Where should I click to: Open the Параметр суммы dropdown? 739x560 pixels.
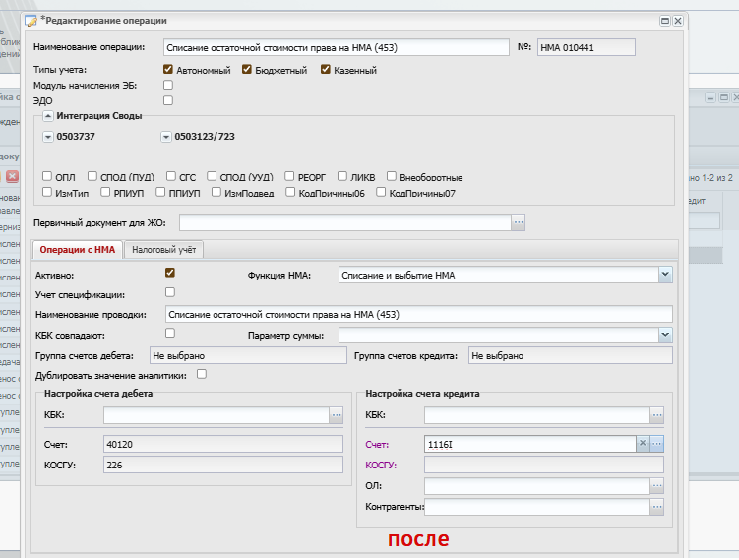[x=665, y=335]
